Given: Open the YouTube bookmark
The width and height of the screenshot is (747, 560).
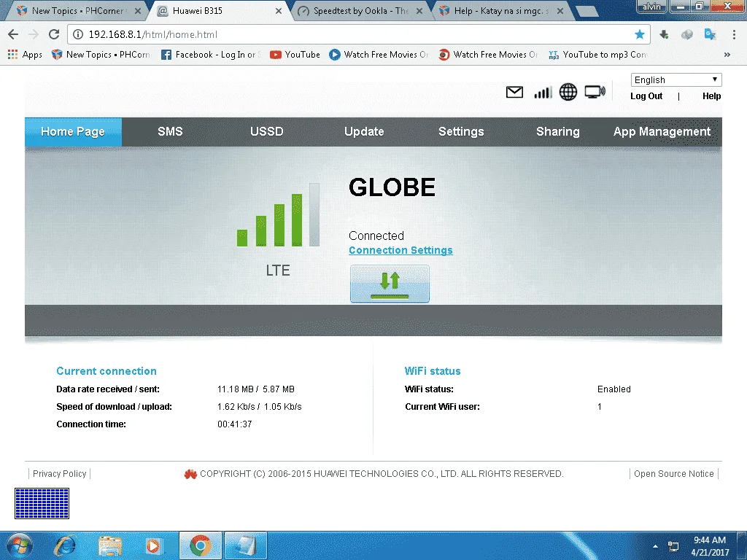Looking at the screenshot, I should pyautogui.click(x=295, y=55).
